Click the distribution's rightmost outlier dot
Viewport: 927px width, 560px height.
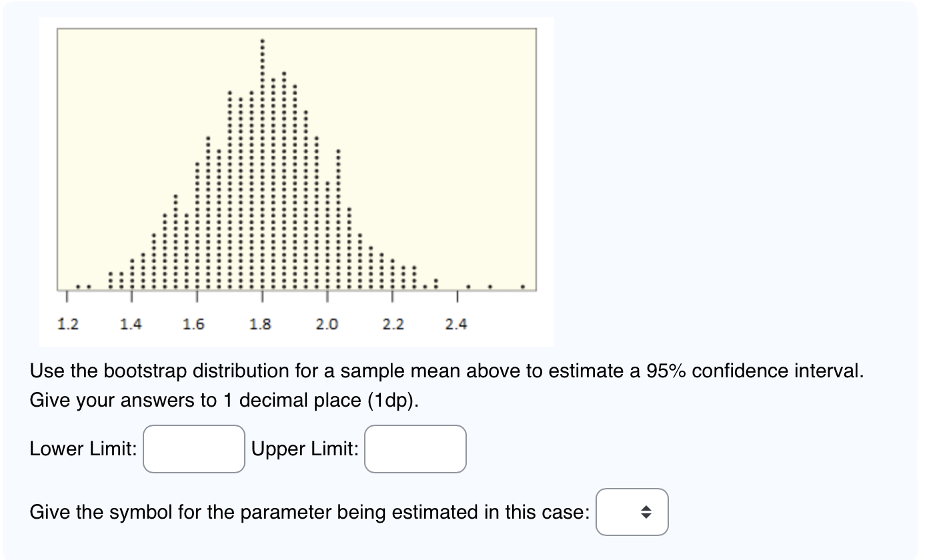(524, 287)
